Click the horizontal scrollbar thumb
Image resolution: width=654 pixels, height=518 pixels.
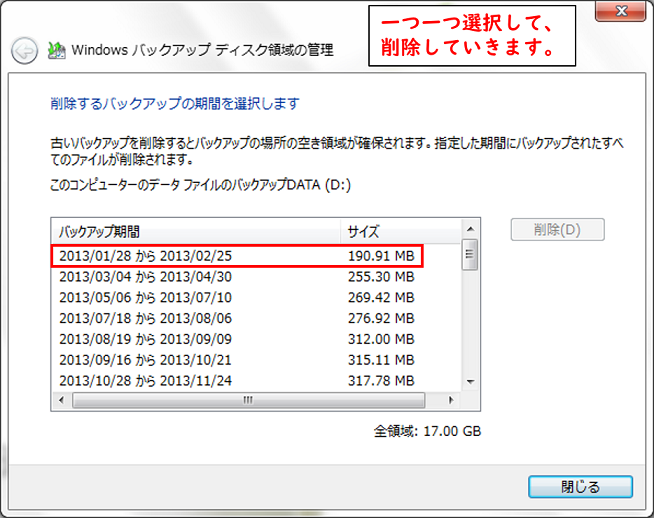click(x=249, y=400)
